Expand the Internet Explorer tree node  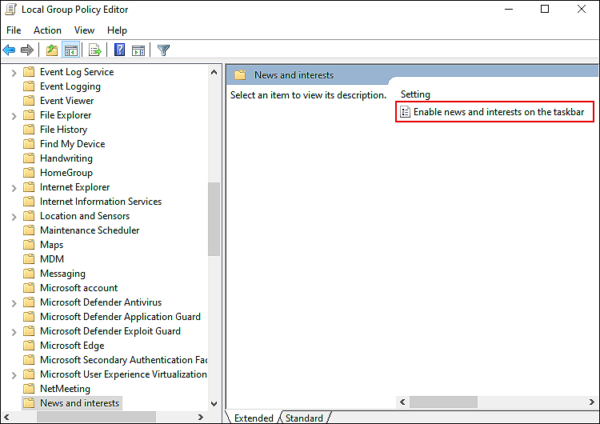tap(13, 187)
